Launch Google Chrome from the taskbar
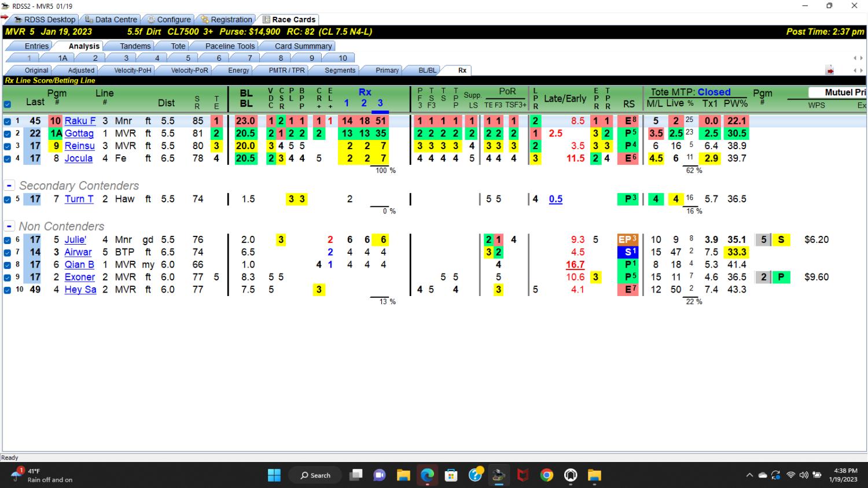Screen dimensions: 868x488 pyautogui.click(x=546, y=475)
